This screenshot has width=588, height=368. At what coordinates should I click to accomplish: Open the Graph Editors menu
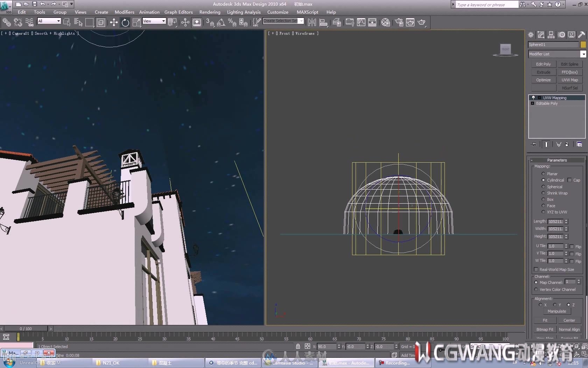(x=178, y=12)
